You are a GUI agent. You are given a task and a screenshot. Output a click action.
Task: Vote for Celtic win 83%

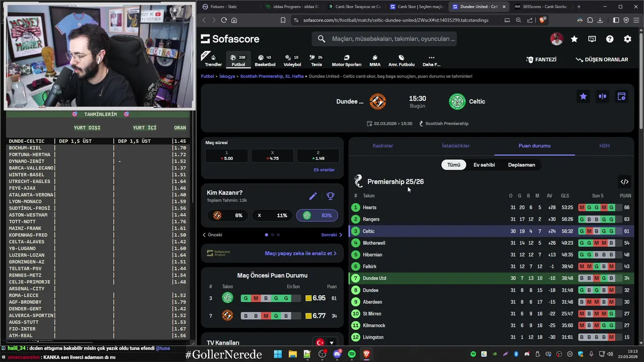[317, 215]
